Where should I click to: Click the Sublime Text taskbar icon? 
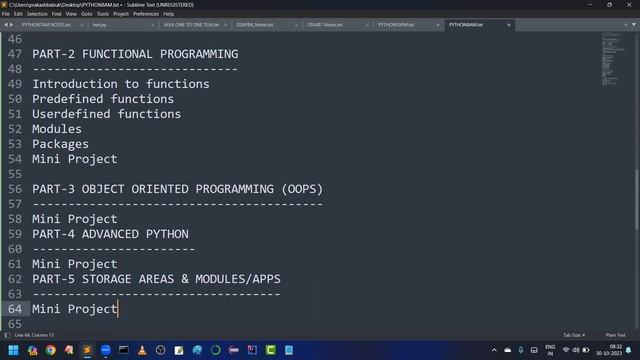(87, 350)
